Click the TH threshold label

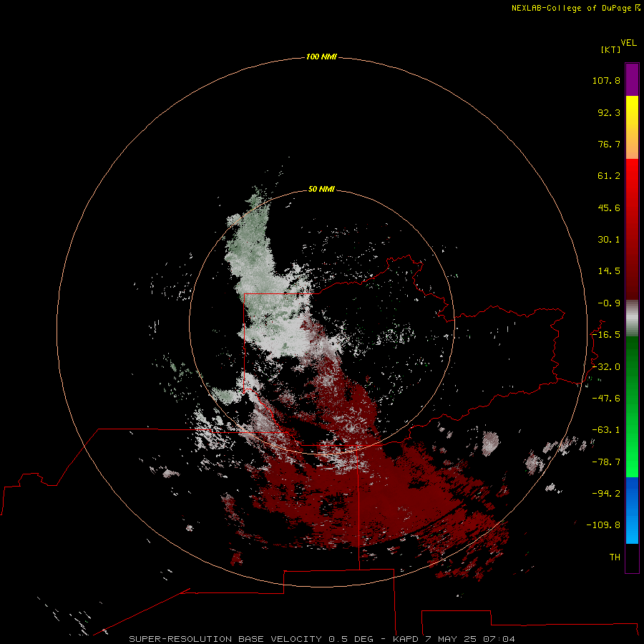pos(615,557)
